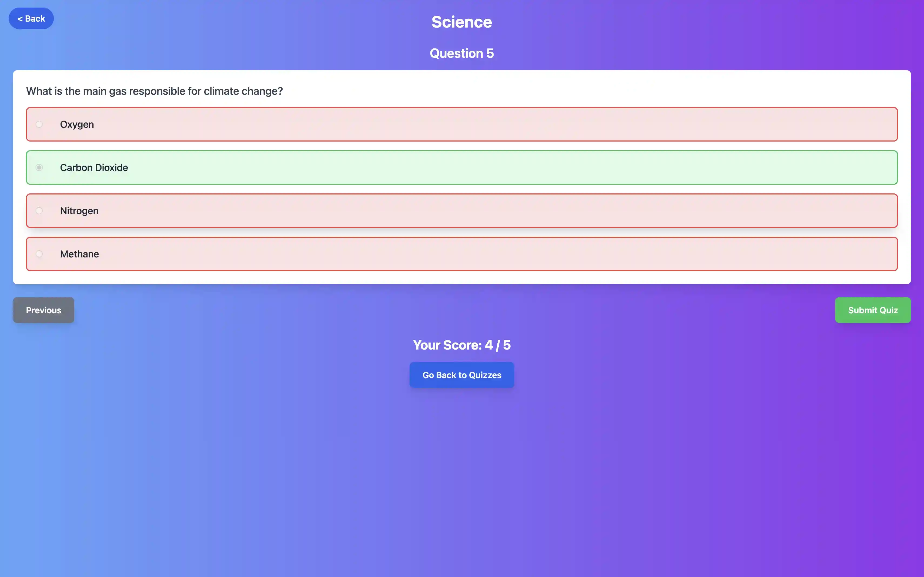The width and height of the screenshot is (924, 577).
Task: Click the back arrow in Back button
Action: coord(21,18)
